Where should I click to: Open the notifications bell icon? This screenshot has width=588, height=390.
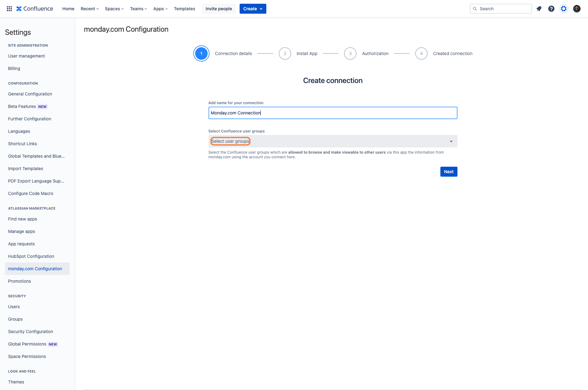click(539, 9)
